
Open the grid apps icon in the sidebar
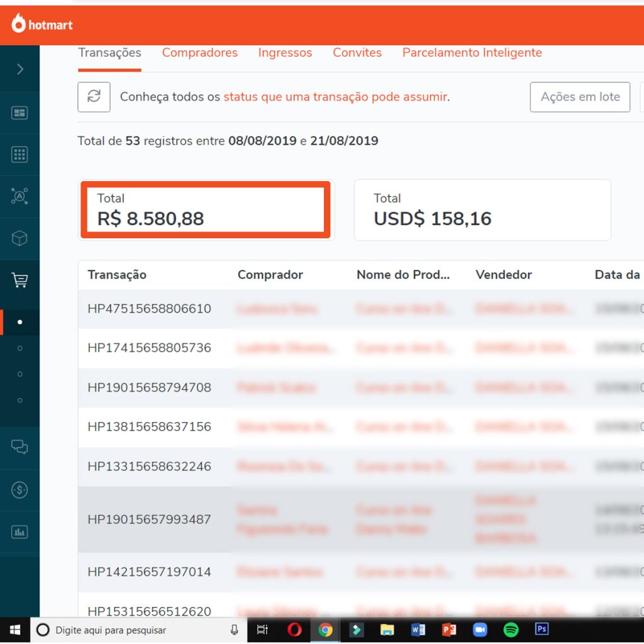point(19,155)
